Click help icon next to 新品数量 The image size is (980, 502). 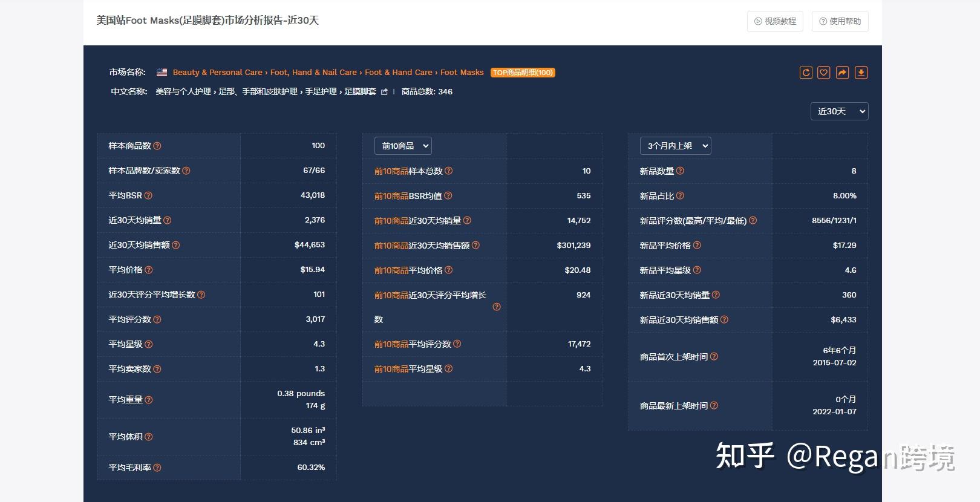[681, 171]
